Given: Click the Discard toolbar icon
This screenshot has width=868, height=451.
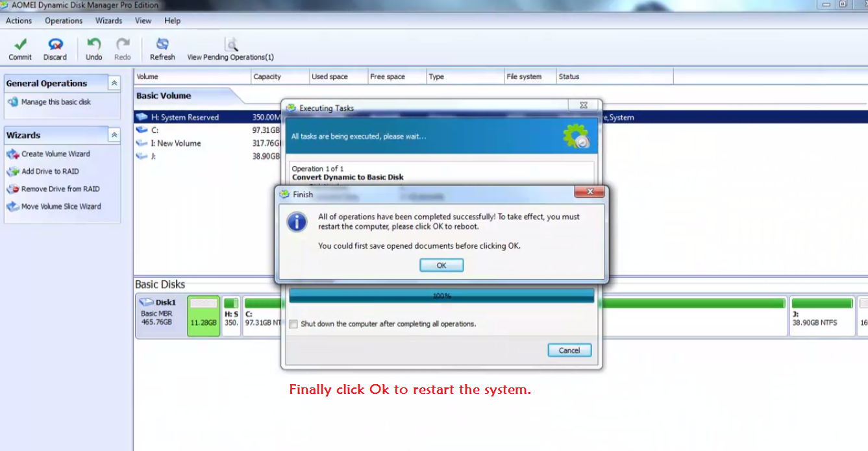Looking at the screenshot, I should tap(55, 45).
